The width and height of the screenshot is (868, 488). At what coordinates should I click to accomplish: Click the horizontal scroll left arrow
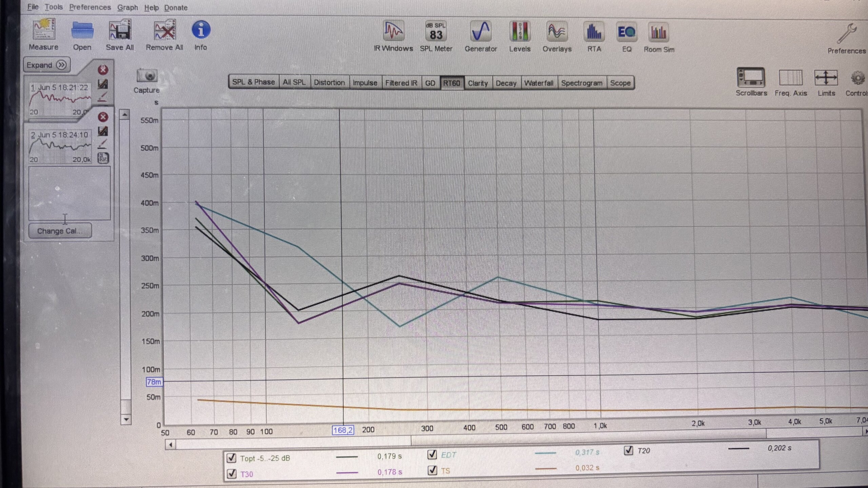(x=171, y=445)
